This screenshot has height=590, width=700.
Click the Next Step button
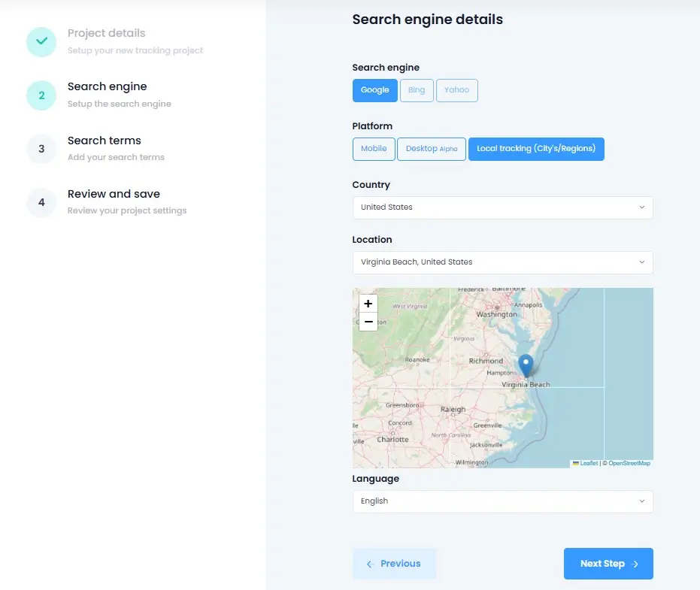(x=608, y=564)
